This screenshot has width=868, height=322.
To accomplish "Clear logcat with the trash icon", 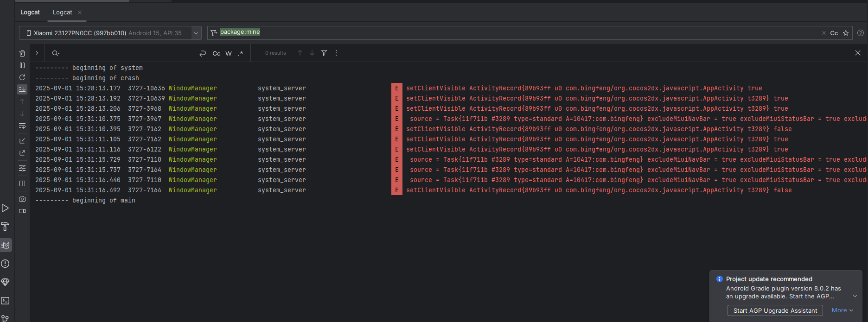I will point(22,53).
